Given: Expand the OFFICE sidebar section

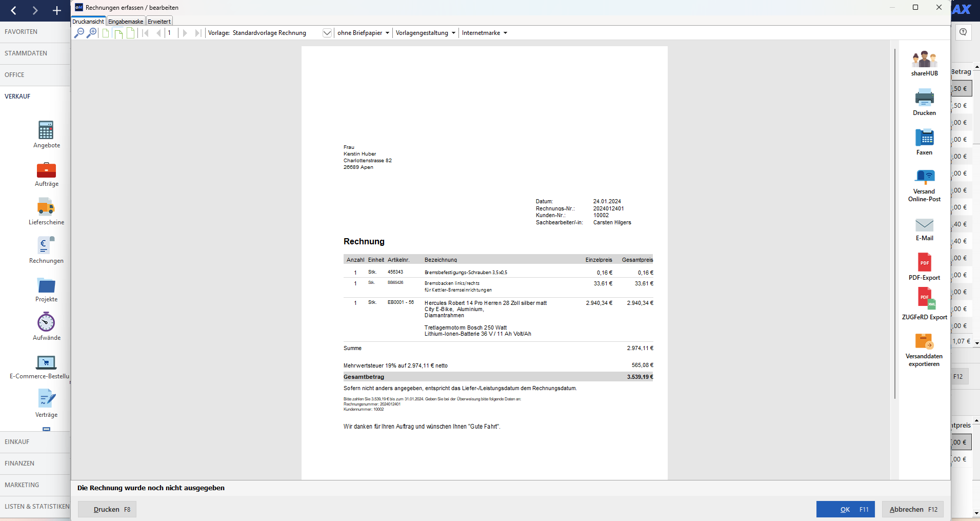Looking at the screenshot, I should (x=35, y=75).
